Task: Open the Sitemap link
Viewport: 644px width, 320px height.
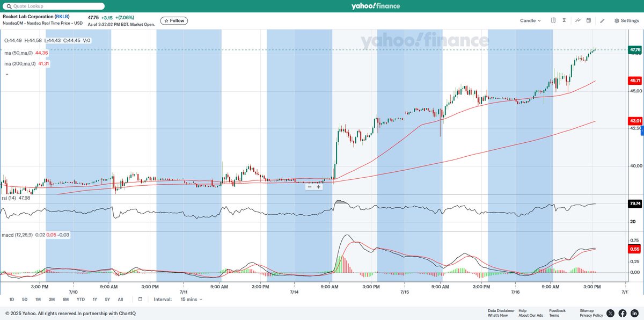Action: 587,310
